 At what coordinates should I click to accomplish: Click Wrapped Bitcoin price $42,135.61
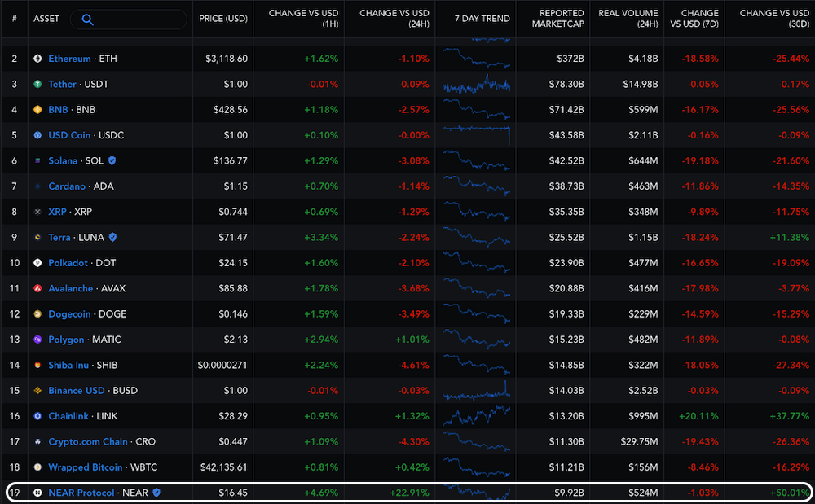pyautogui.click(x=224, y=467)
